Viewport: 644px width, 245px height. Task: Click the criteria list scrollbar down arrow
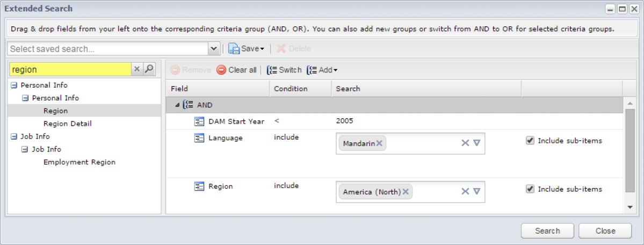[x=630, y=207]
